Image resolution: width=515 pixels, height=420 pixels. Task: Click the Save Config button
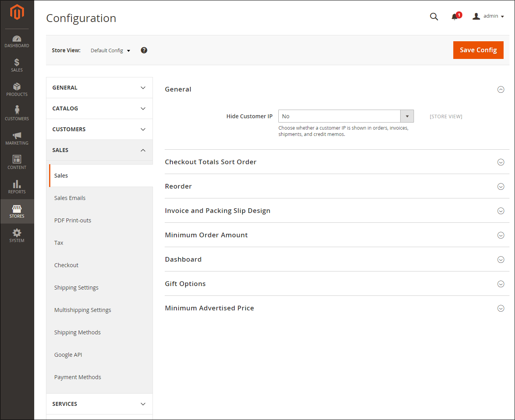coord(478,50)
